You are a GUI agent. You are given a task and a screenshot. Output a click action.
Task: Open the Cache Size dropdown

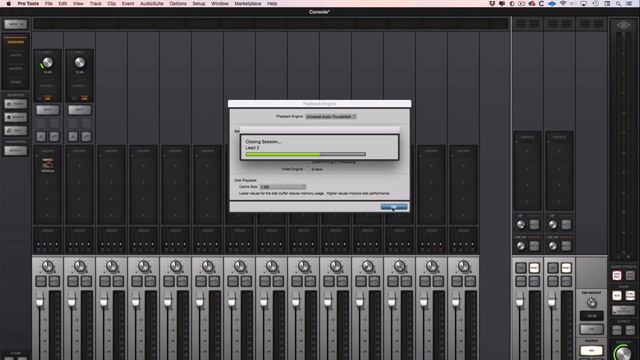(283, 187)
